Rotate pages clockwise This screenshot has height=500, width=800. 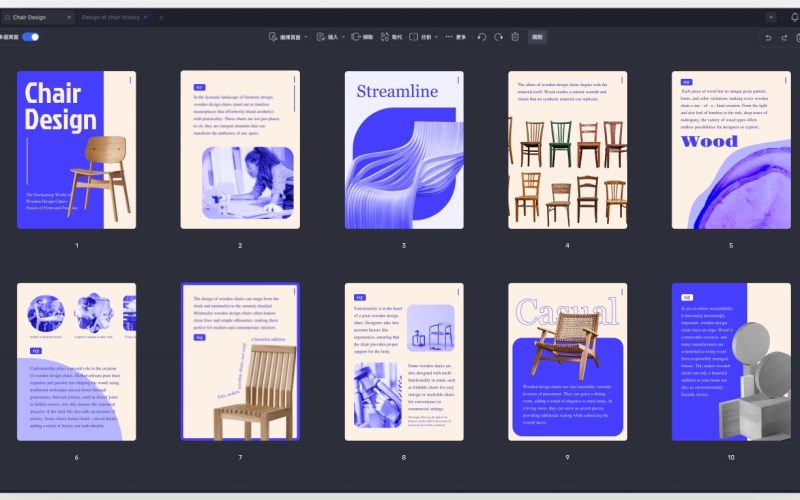[498, 37]
